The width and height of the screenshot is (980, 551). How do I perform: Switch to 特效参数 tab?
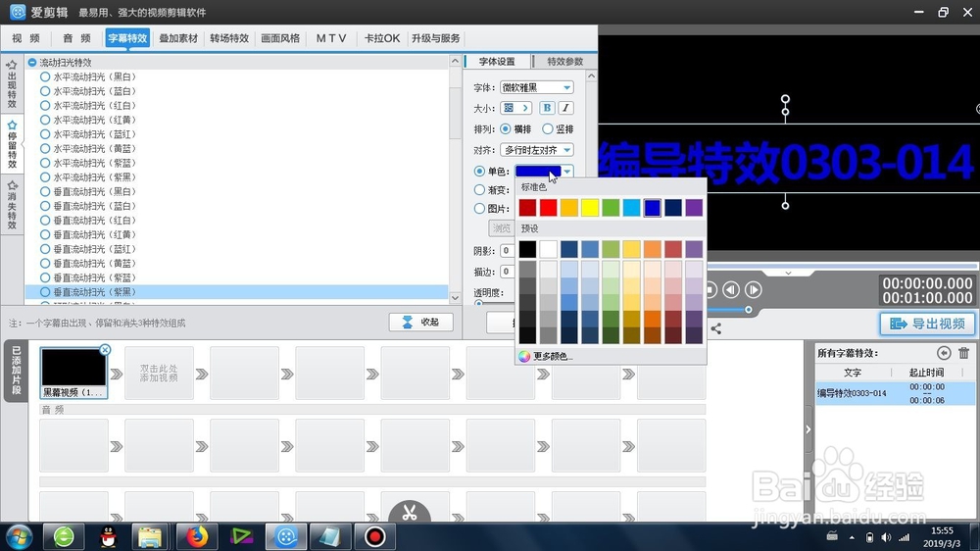(x=565, y=62)
